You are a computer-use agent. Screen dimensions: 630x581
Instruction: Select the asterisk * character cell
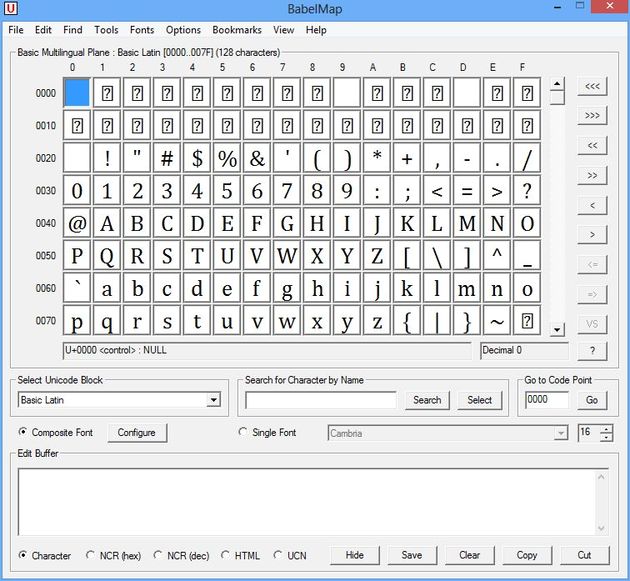tap(377, 158)
